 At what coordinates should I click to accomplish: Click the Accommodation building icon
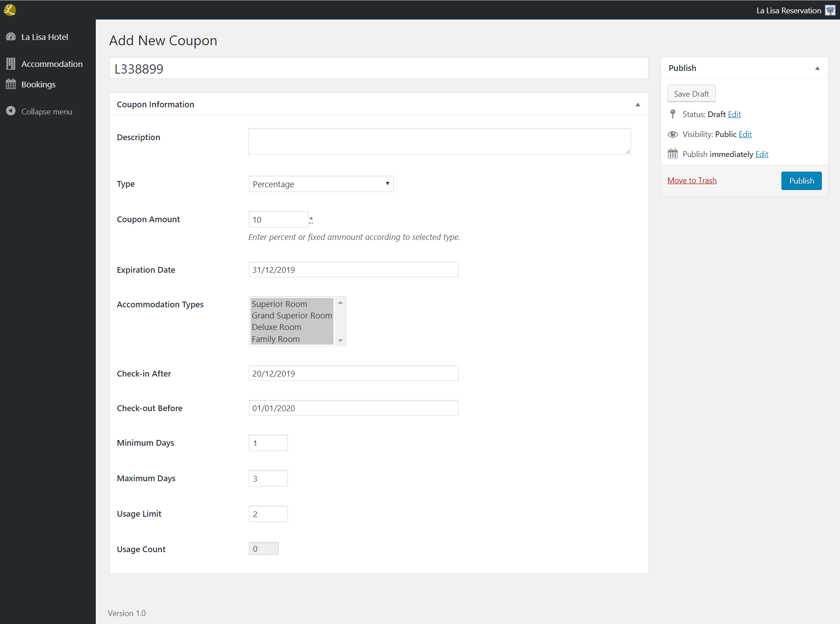11,64
